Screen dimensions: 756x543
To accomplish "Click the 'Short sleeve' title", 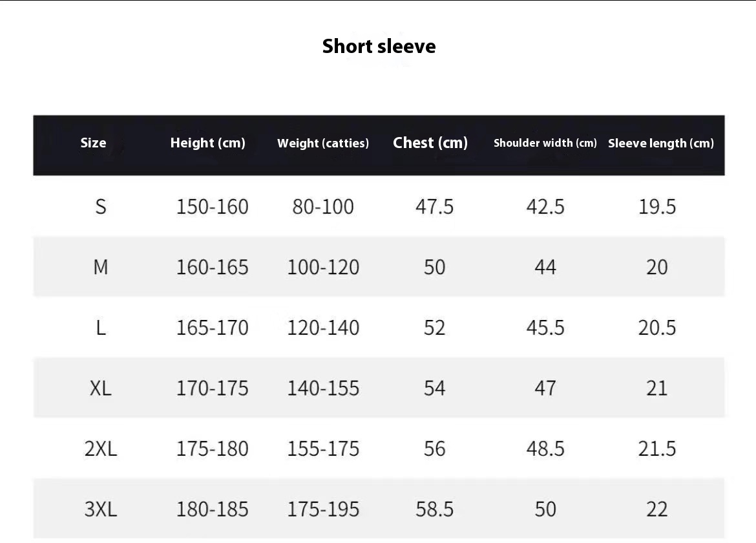I will tap(379, 47).
